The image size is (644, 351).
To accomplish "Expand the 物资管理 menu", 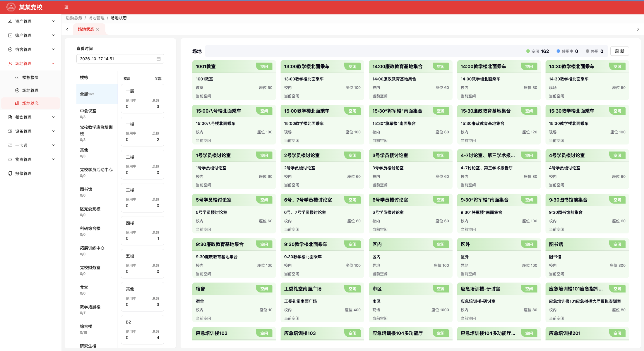I will pyautogui.click(x=31, y=159).
